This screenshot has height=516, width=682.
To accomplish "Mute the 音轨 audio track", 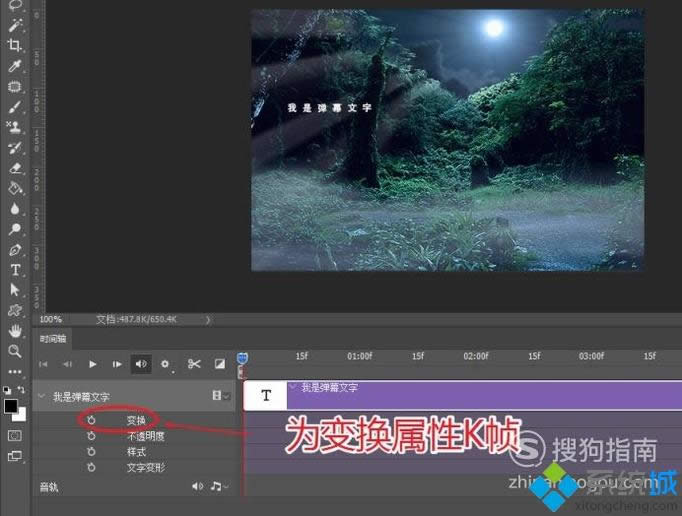I will tap(197, 486).
